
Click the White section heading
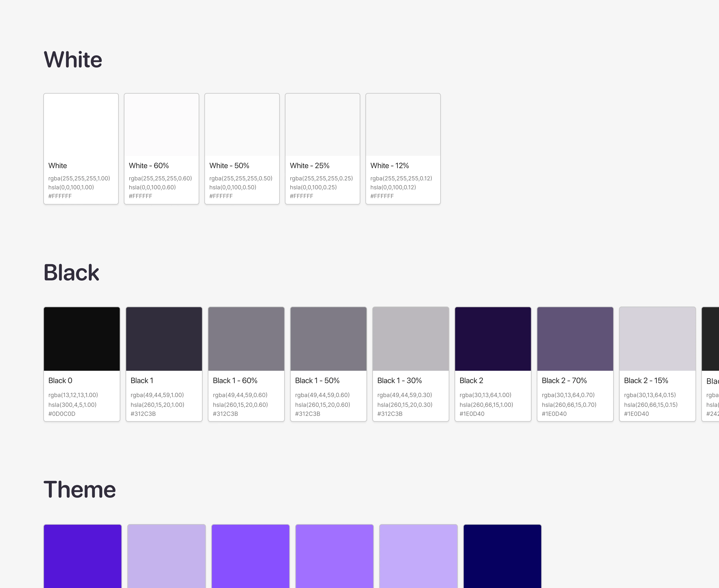coord(73,60)
